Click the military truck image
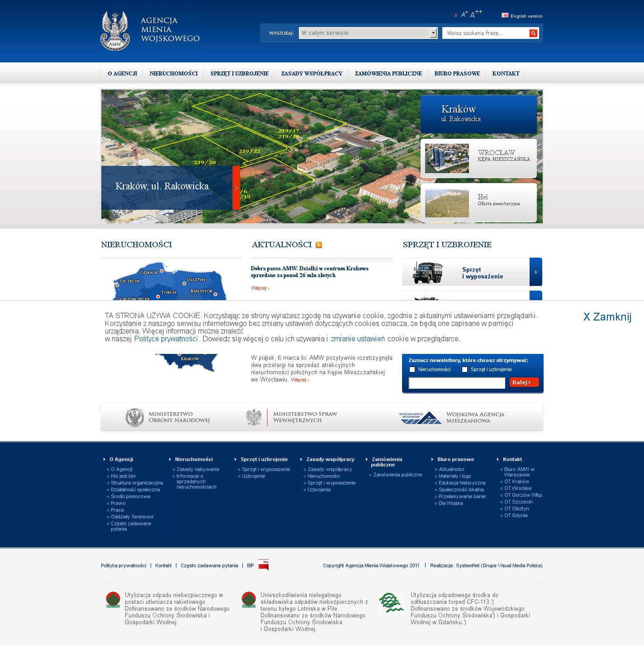The height and width of the screenshot is (645, 644). click(427, 273)
